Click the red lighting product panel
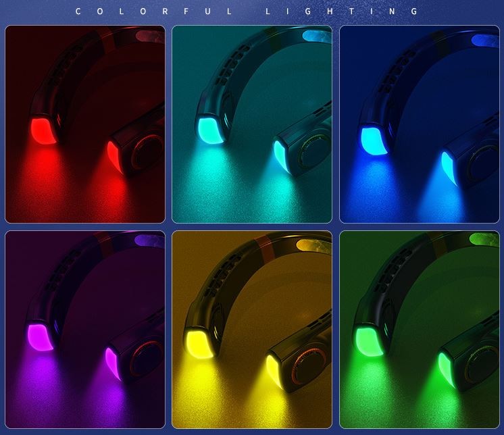The height and width of the screenshot is (435, 504). tap(85, 124)
